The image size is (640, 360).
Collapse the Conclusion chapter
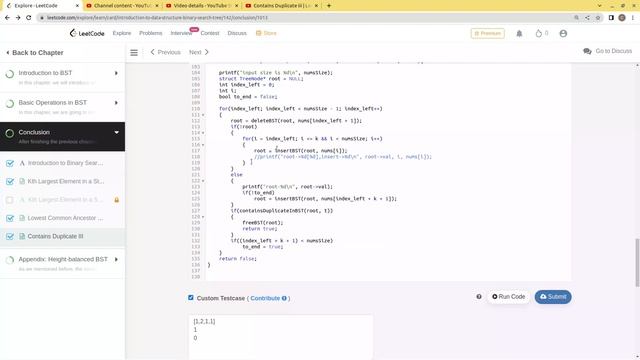click(x=116, y=133)
